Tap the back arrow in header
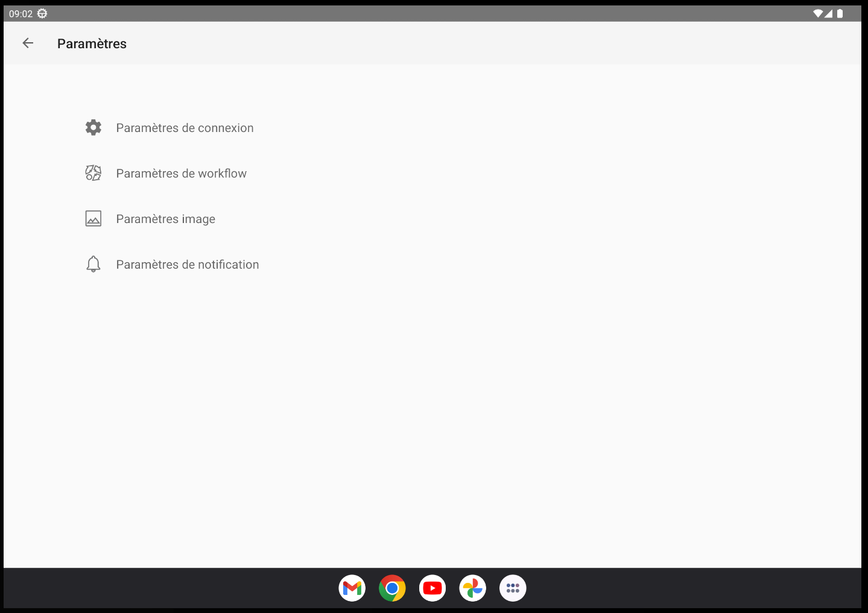 pos(28,43)
